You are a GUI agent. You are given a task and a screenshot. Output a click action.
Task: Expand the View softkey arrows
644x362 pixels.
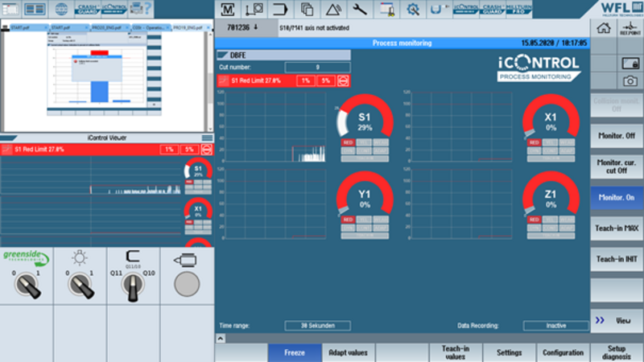click(x=600, y=319)
